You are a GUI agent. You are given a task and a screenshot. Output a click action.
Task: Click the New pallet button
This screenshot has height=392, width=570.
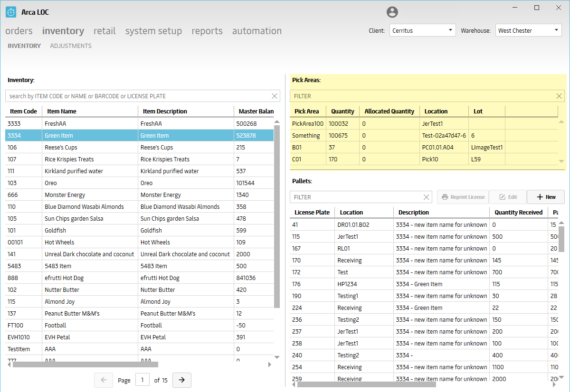point(546,197)
